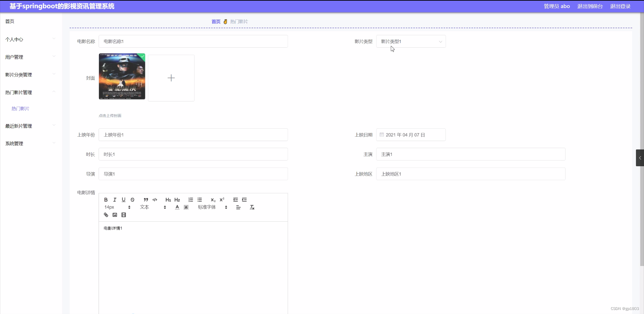
Task: Insert a code block in the editor
Action: pos(154,199)
